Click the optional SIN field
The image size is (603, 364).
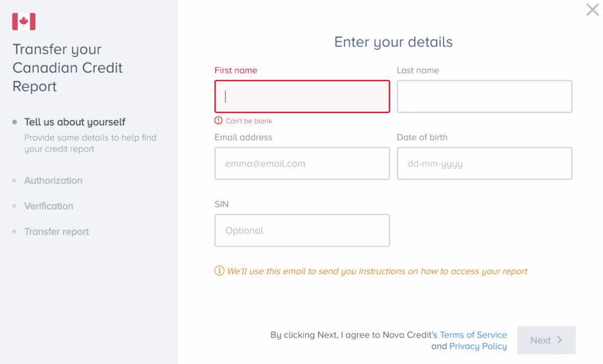click(302, 230)
